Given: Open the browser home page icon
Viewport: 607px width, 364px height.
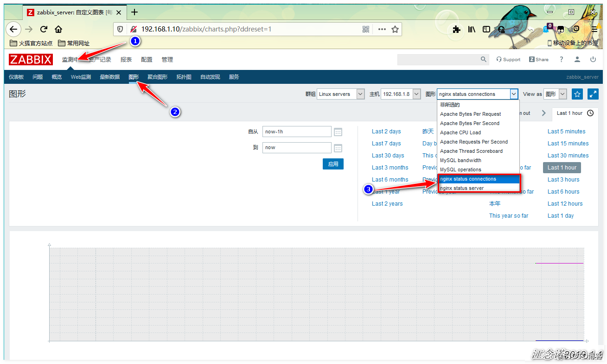Looking at the screenshot, I should (x=58, y=29).
